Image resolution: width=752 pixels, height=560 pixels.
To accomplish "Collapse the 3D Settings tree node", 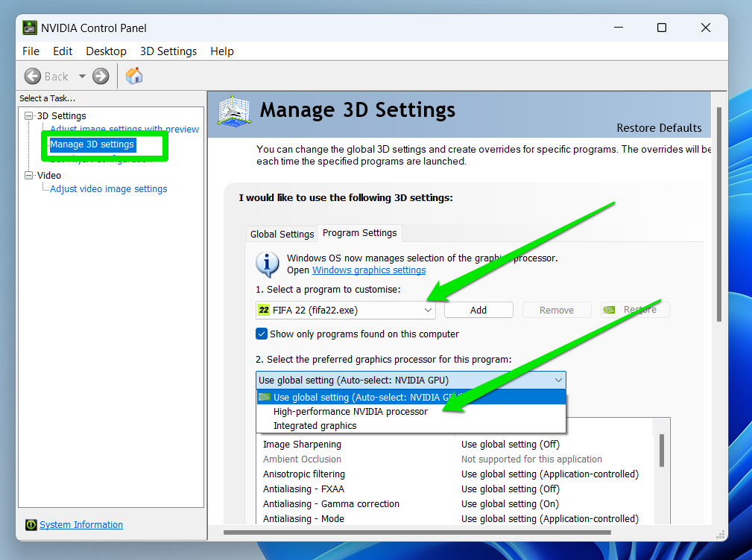I will coord(29,116).
